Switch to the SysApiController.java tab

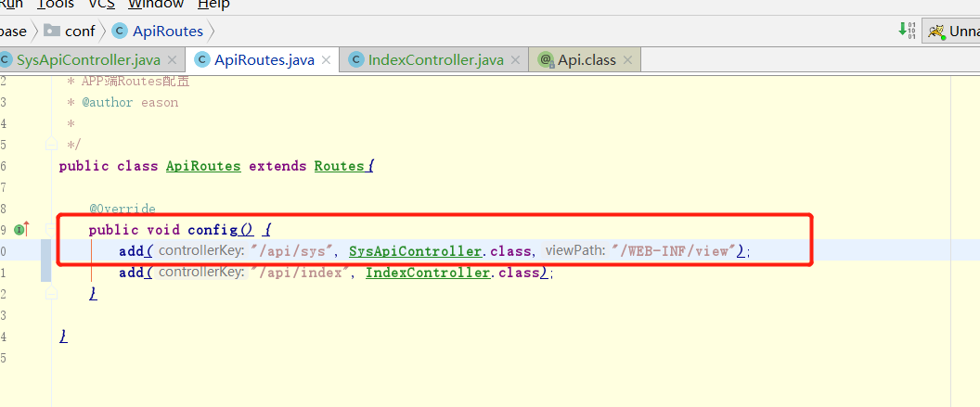(87, 60)
